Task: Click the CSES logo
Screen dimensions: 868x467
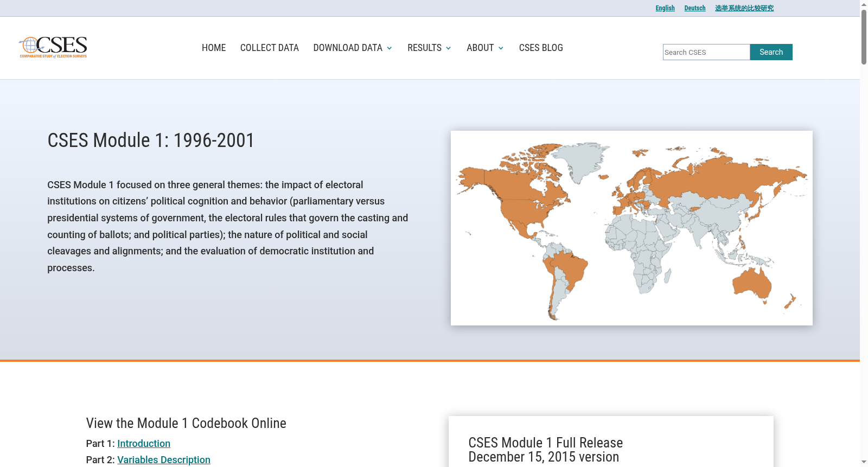Action: [53, 47]
